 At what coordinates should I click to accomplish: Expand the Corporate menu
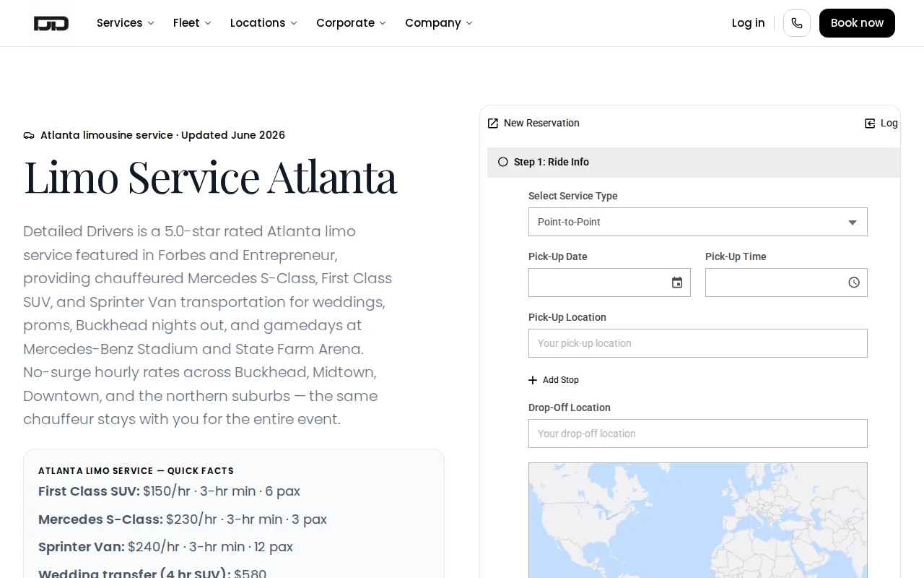[351, 23]
